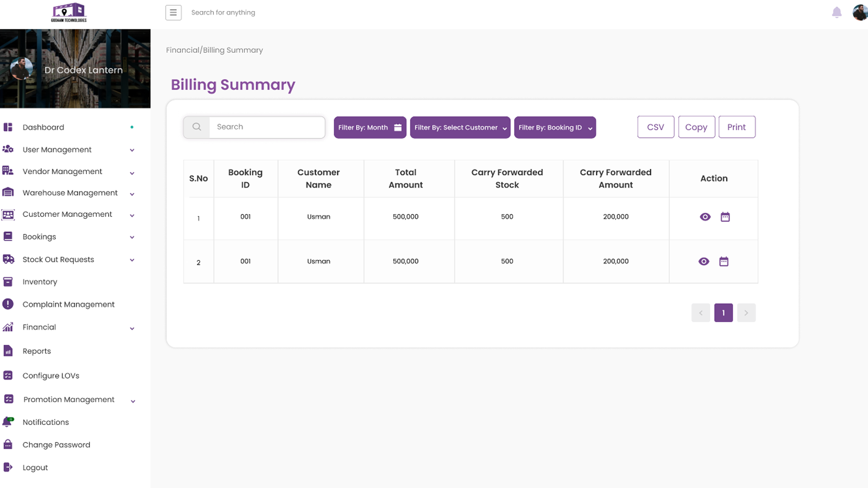868x488 pixels.
Task: Click the Godaam Technologies logo
Action: coord(69,12)
